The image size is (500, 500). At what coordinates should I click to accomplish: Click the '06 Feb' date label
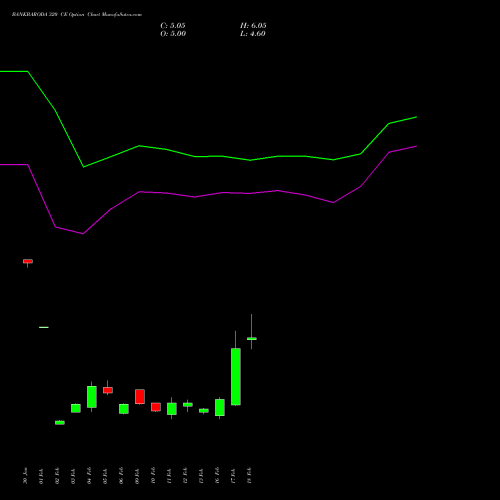tap(121, 476)
